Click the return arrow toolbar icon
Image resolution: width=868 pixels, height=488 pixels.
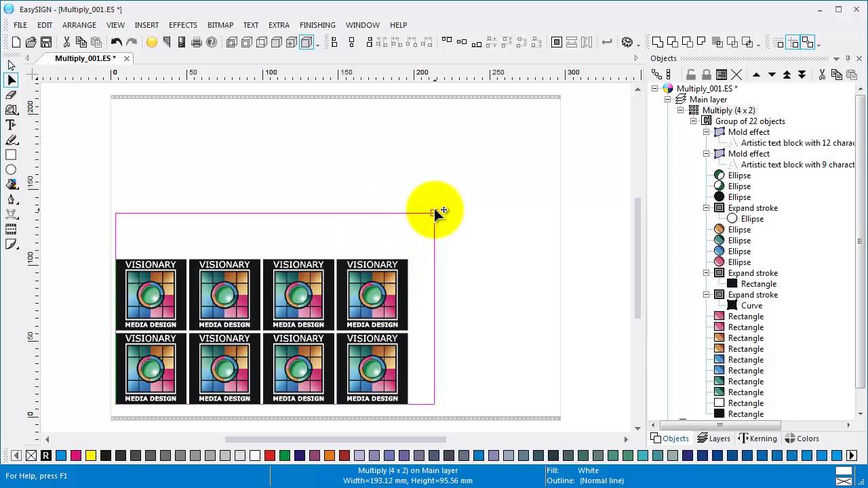pos(607,42)
